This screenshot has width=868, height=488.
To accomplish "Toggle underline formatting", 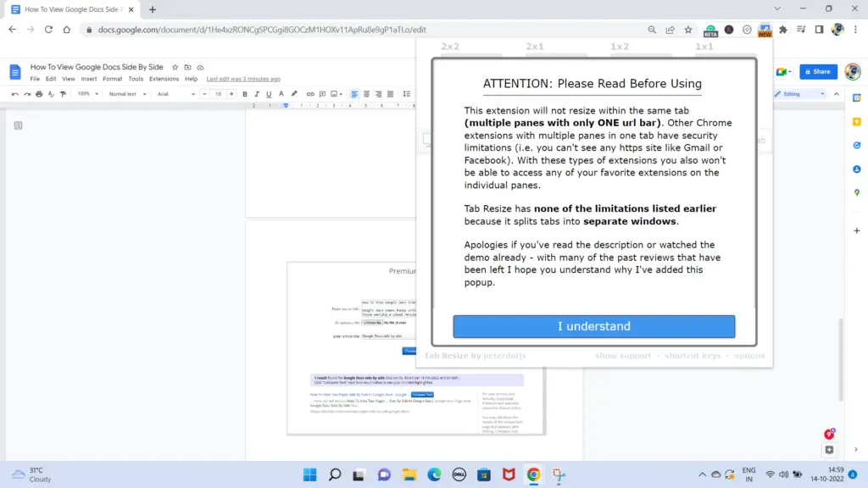I will point(269,94).
